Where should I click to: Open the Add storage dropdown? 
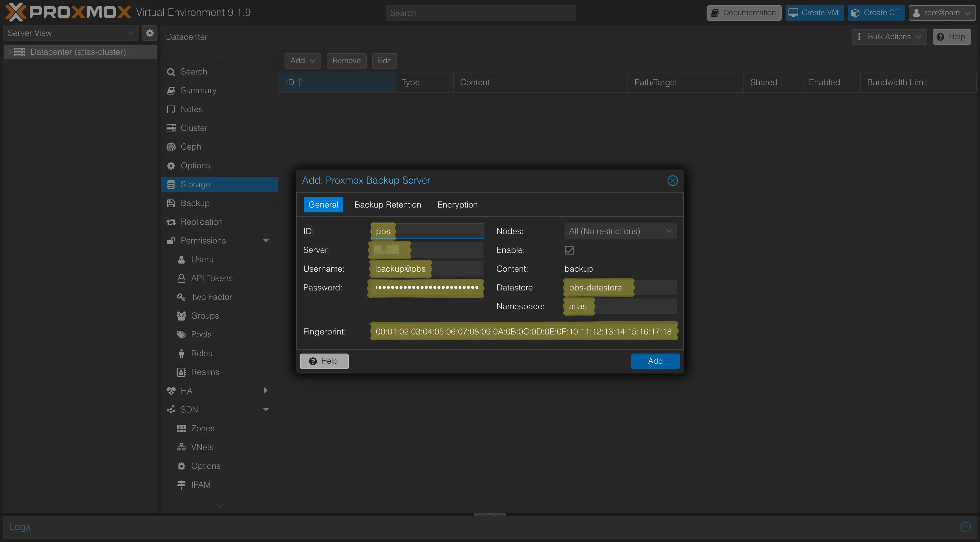[302, 61]
